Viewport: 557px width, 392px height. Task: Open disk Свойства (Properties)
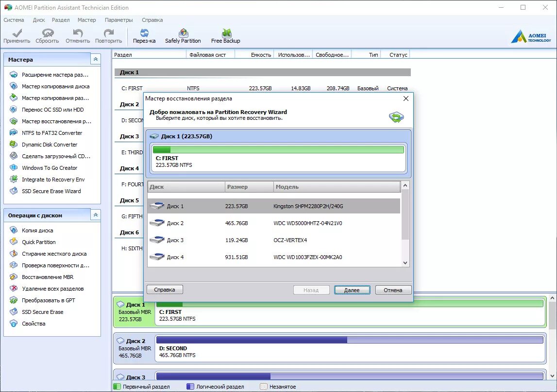[28, 324]
